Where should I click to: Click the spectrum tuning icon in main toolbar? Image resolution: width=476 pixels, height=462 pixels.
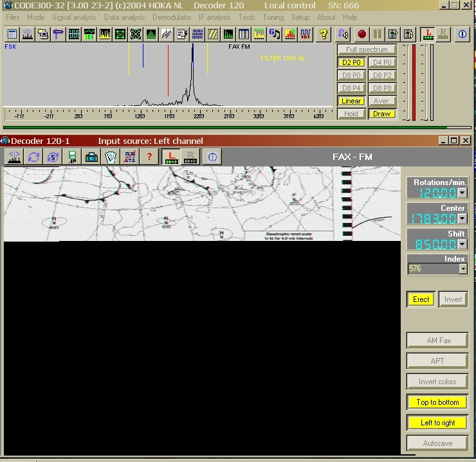point(28,34)
